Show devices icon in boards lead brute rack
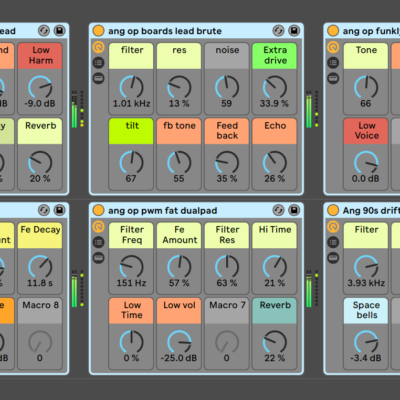The height and width of the screenshot is (400, 400). 98,78
